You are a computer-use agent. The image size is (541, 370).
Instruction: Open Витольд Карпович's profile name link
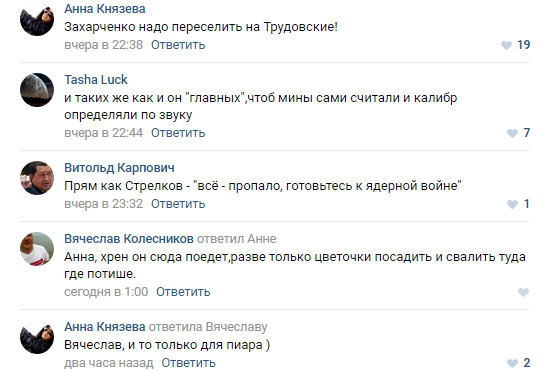pyautogui.click(x=119, y=168)
